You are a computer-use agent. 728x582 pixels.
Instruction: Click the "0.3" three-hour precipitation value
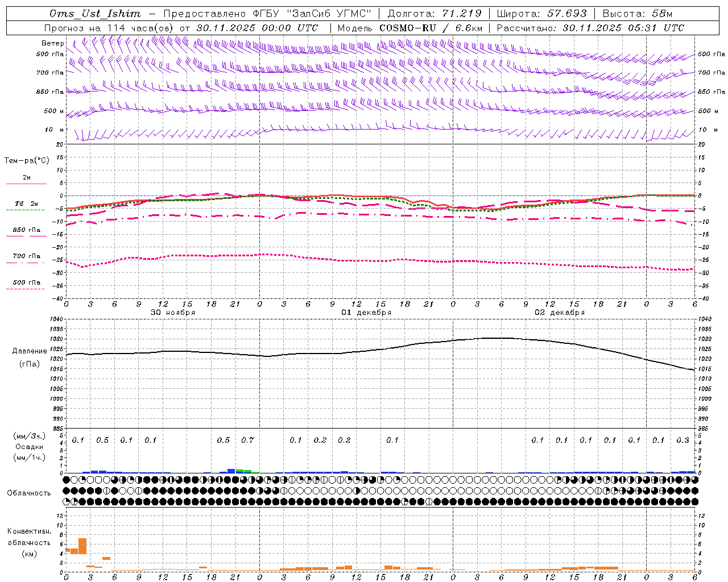pyautogui.click(x=682, y=440)
